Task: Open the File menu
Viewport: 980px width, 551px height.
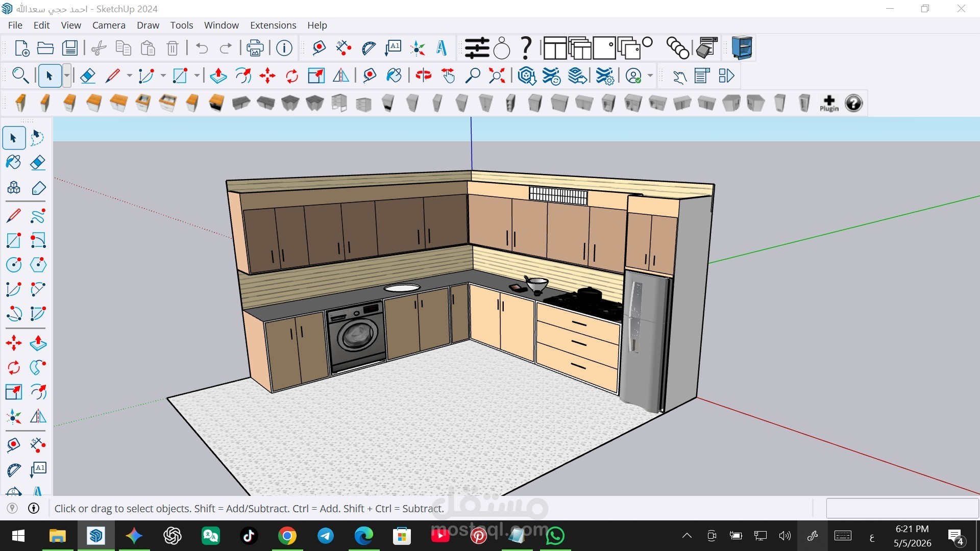Action: point(15,25)
